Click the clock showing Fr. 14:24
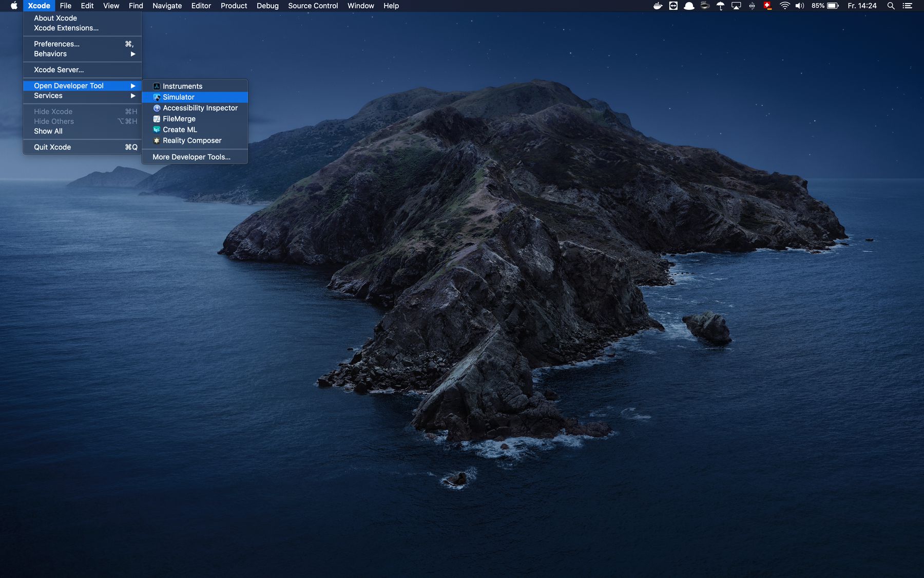The height and width of the screenshot is (578, 924). pyautogui.click(x=862, y=6)
